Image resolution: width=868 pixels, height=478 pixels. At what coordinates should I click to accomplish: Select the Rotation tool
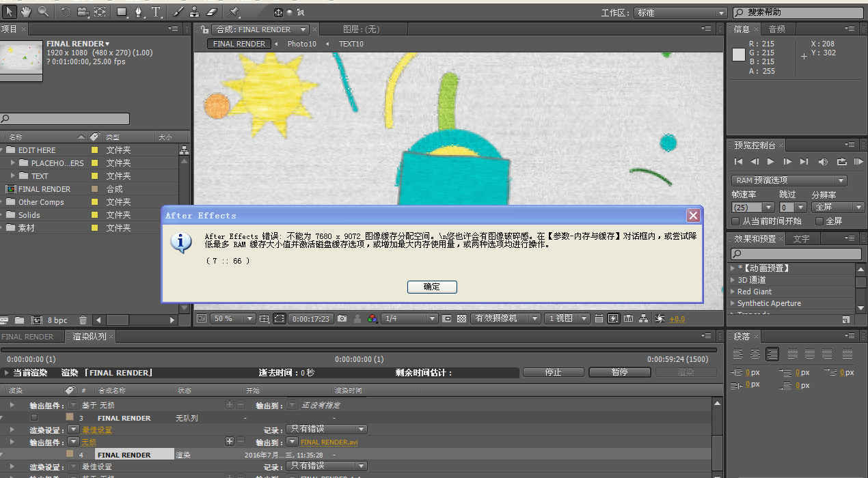(66, 12)
